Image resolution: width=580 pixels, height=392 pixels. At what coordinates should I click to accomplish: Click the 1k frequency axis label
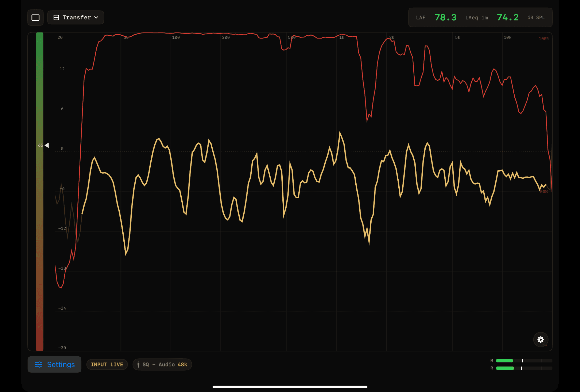click(342, 37)
